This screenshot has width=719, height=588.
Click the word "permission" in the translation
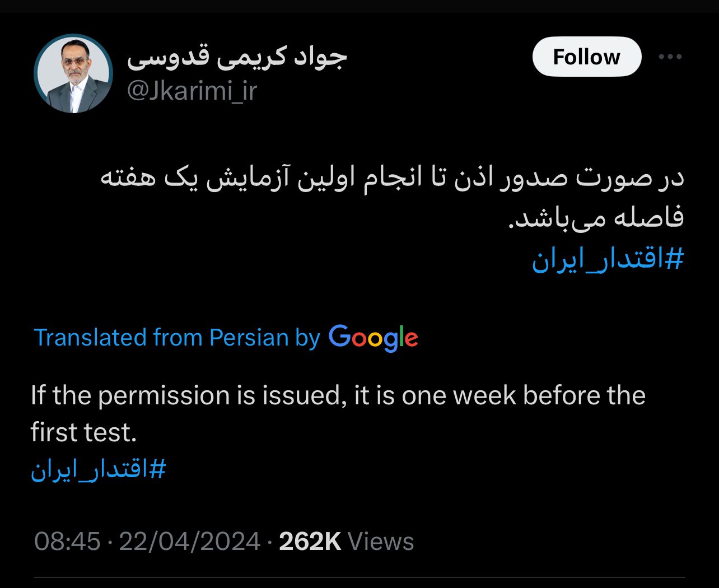[x=164, y=395]
